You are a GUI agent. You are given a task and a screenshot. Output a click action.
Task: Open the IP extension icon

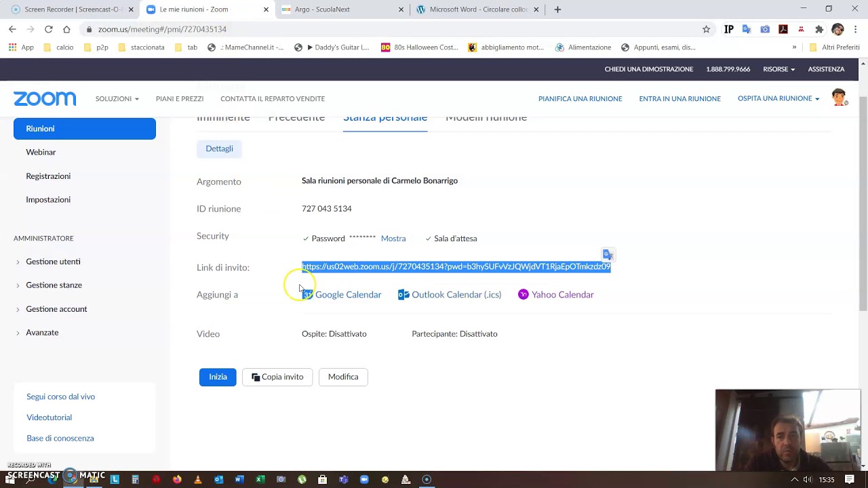[729, 29]
